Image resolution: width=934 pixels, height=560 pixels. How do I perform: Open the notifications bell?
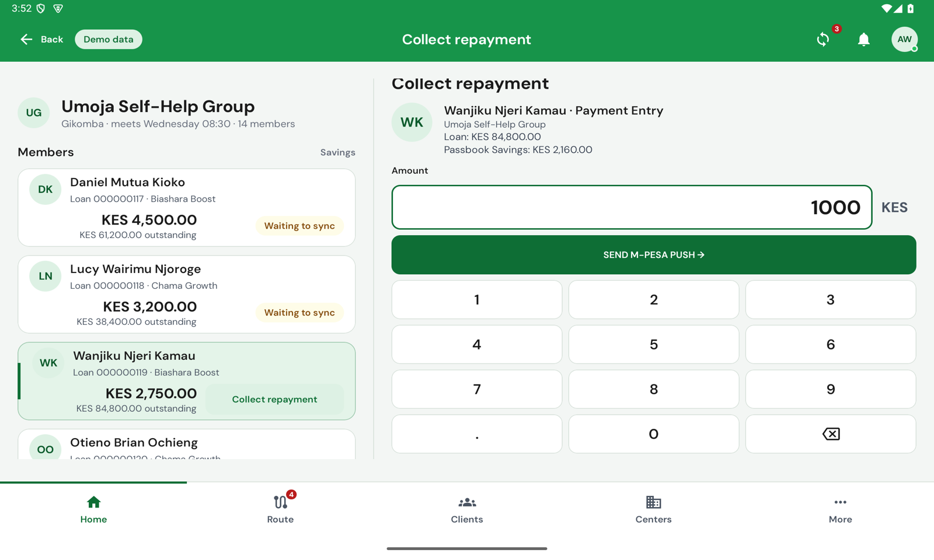(863, 39)
